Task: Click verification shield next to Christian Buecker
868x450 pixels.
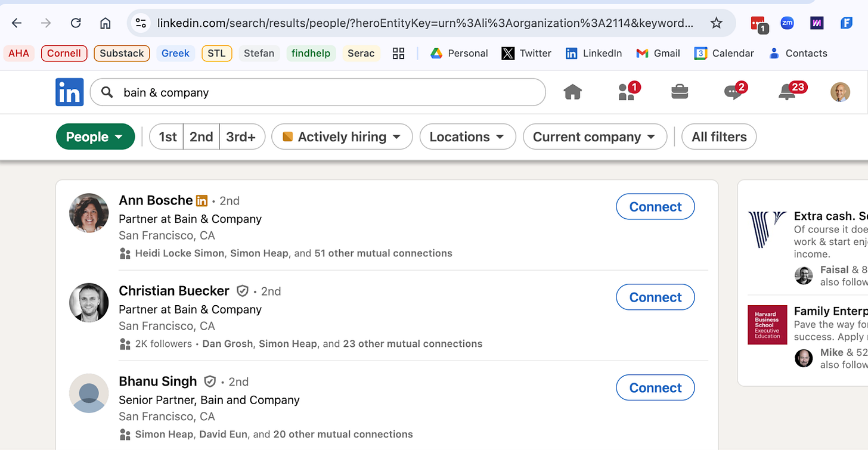Action: [242, 291]
